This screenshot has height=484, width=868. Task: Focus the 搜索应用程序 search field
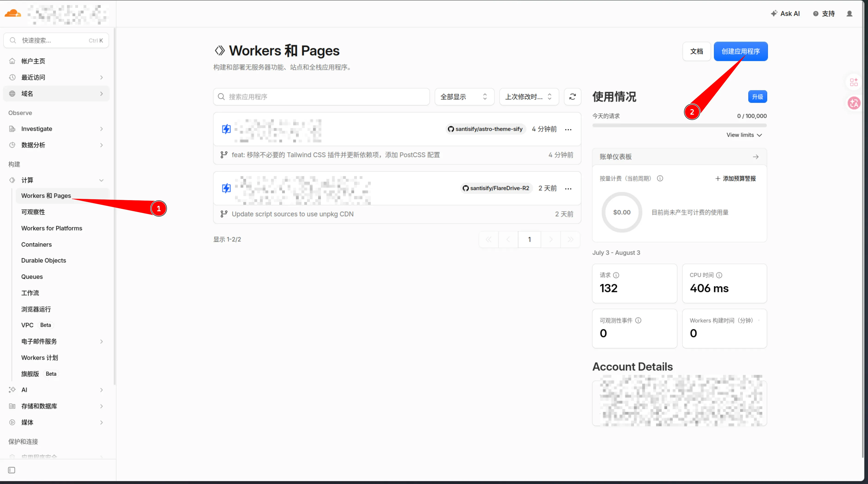(321, 97)
